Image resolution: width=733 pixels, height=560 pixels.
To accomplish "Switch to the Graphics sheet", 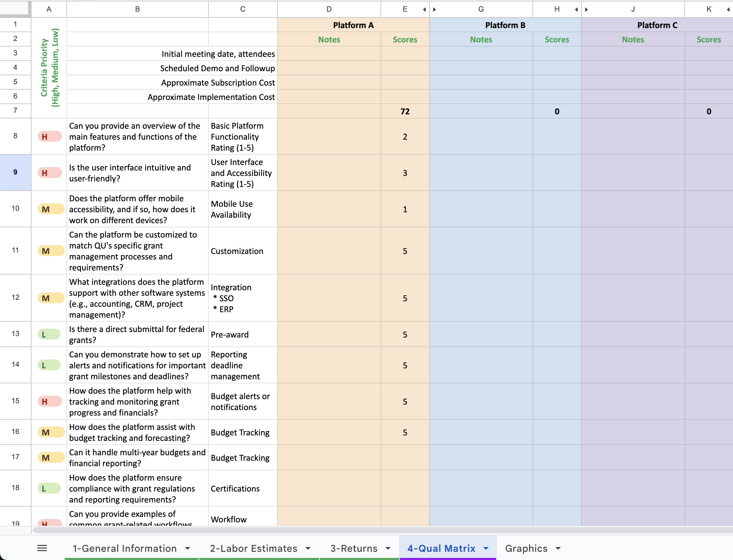I will pos(526,548).
